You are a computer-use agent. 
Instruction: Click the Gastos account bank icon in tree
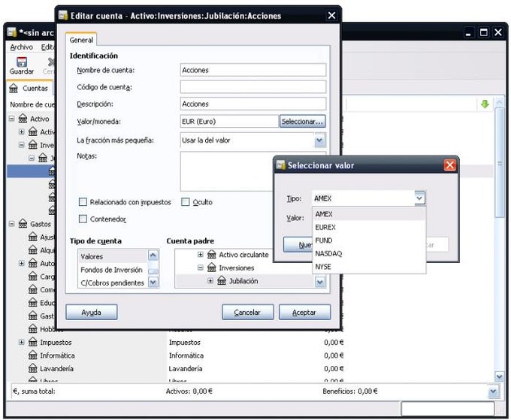pyautogui.click(x=23, y=224)
